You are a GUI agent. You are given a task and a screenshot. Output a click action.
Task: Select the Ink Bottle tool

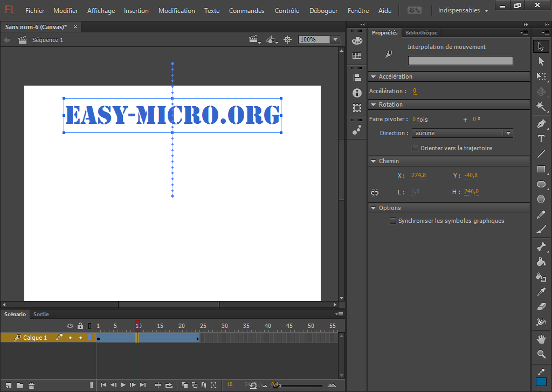[x=541, y=277]
